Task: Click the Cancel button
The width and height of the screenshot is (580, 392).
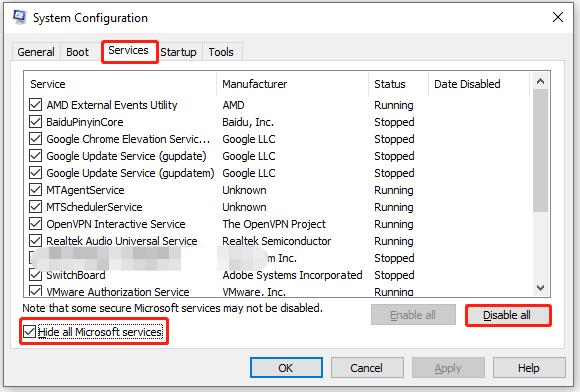Action: [x=367, y=368]
